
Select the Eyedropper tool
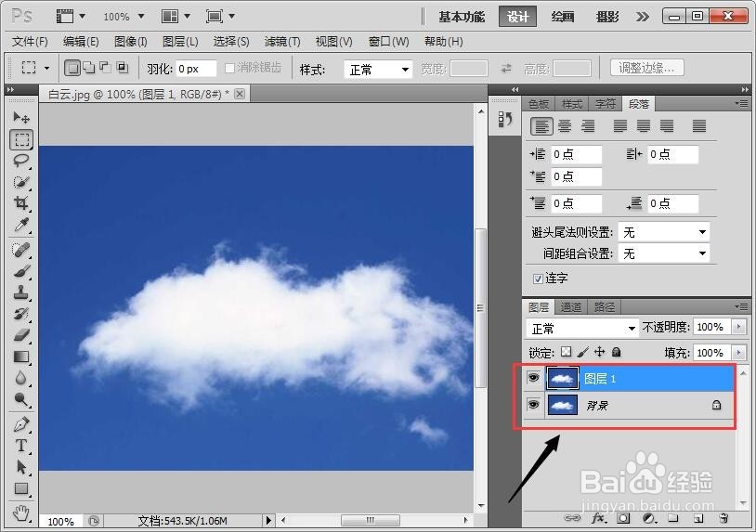pyautogui.click(x=21, y=225)
